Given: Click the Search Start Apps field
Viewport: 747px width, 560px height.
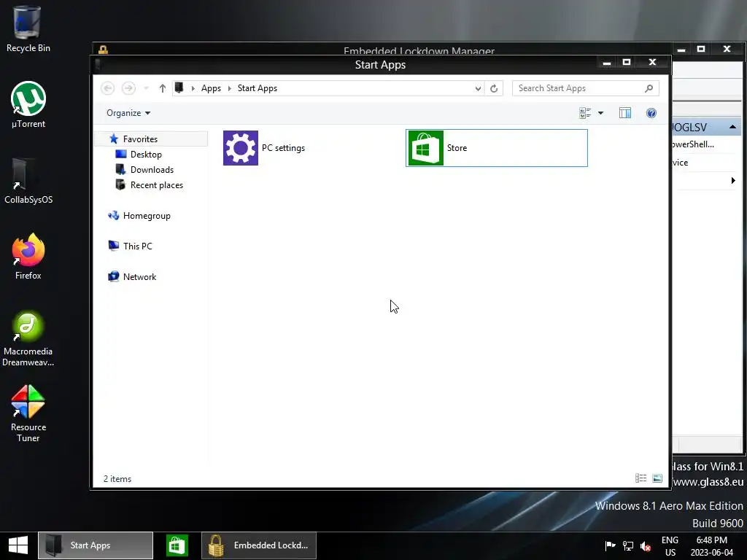Looking at the screenshot, I should pyautogui.click(x=586, y=88).
